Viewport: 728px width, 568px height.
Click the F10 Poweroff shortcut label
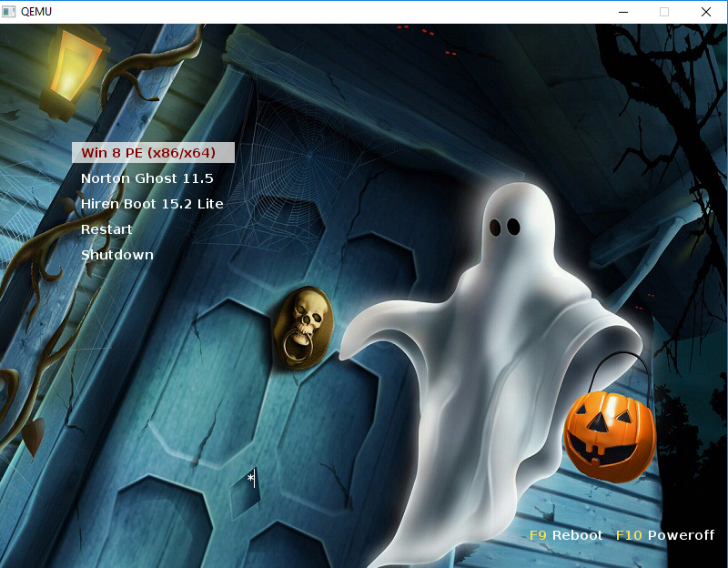point(665,535)
